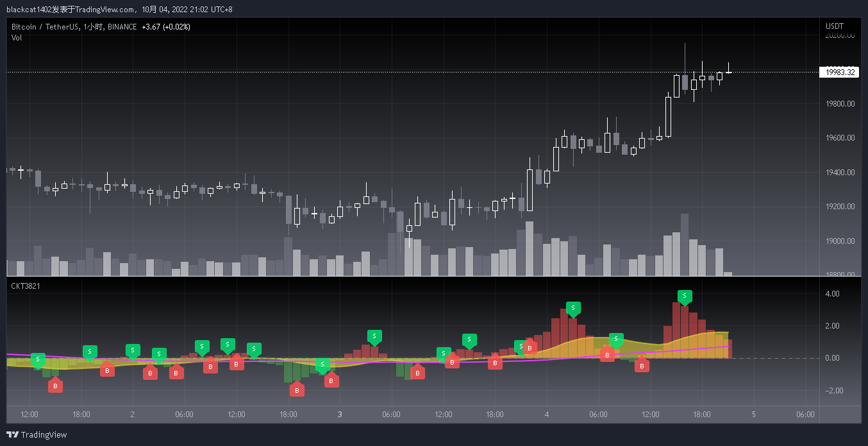Click the price change value +3.67 (+0.02%)
Image resolution: width=868 pixels, height=446 pixels.
pyautogui.click(x=166, y=27)
